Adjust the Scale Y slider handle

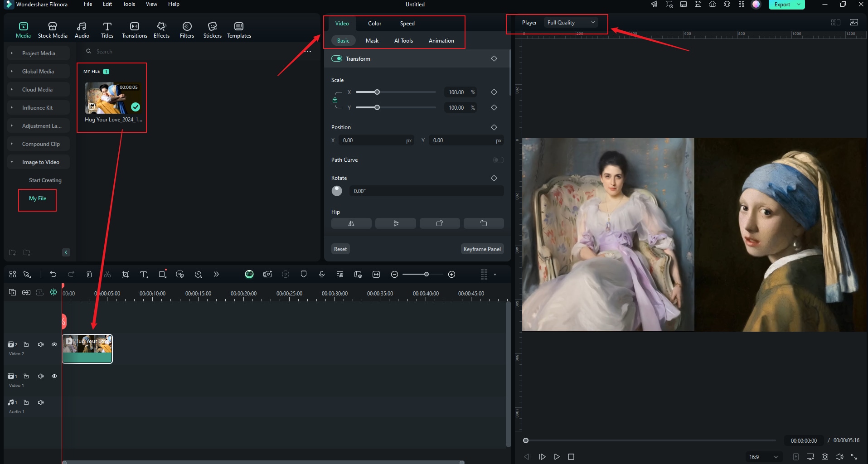tap(377, 107)
